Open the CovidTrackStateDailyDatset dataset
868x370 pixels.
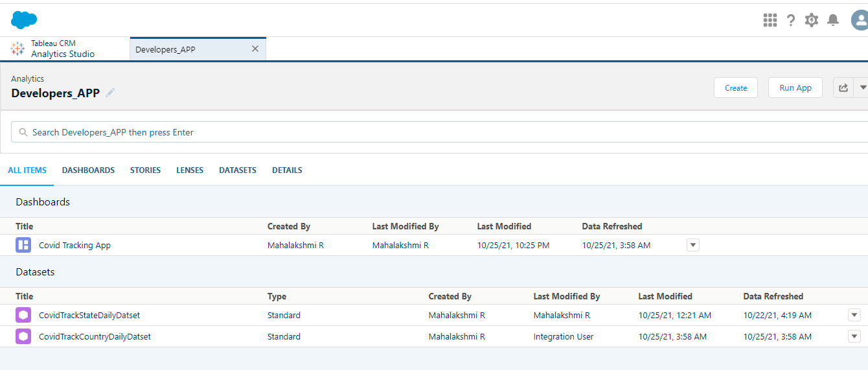[89, 315]
